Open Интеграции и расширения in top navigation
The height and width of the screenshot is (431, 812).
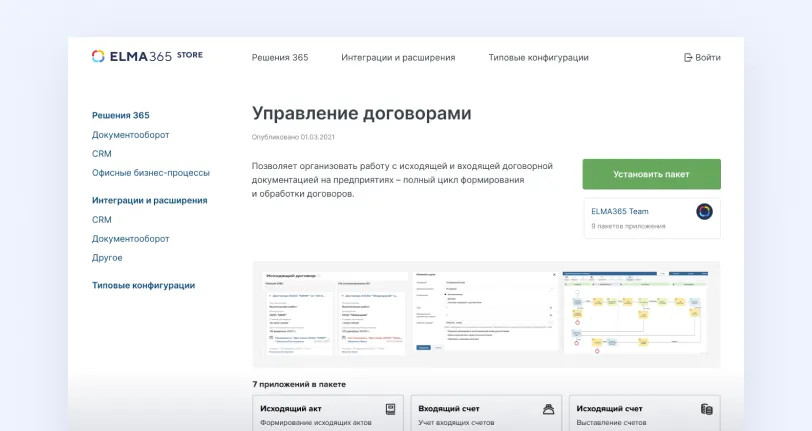(x=398, y=58)
